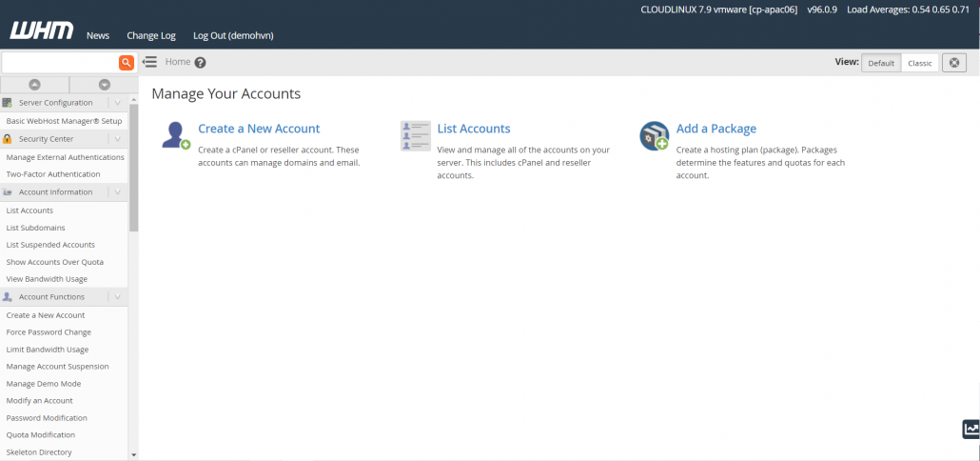Open help via the question mark icon
The image size is (980, 461).
click(x=200, y=63)
